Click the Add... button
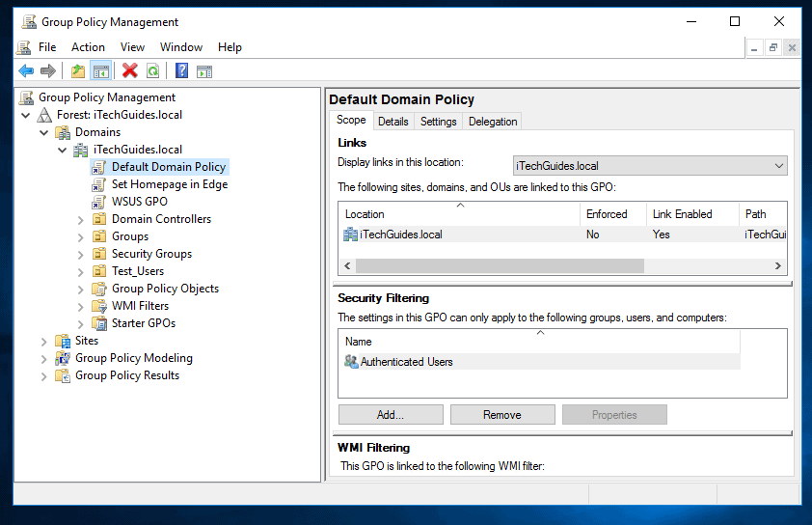 point(391,415)
